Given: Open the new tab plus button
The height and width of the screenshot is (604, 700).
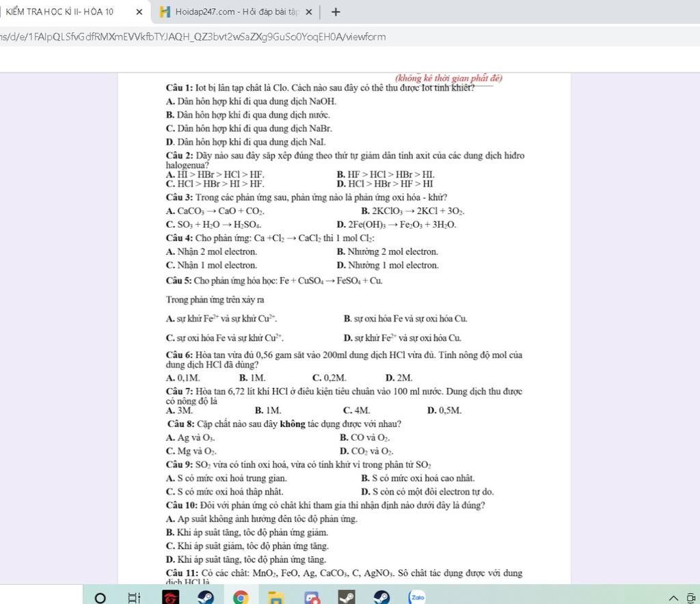Looking at the screenshot, I should (x=336, y=12).
